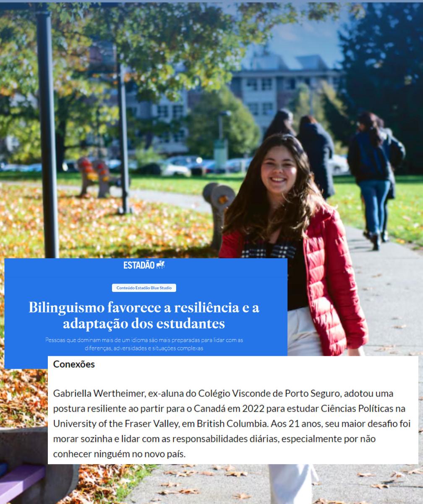Viewport: 423px width, 504px height.
Task: Click the purple bench in bottom corner
Action: [21, 484]
